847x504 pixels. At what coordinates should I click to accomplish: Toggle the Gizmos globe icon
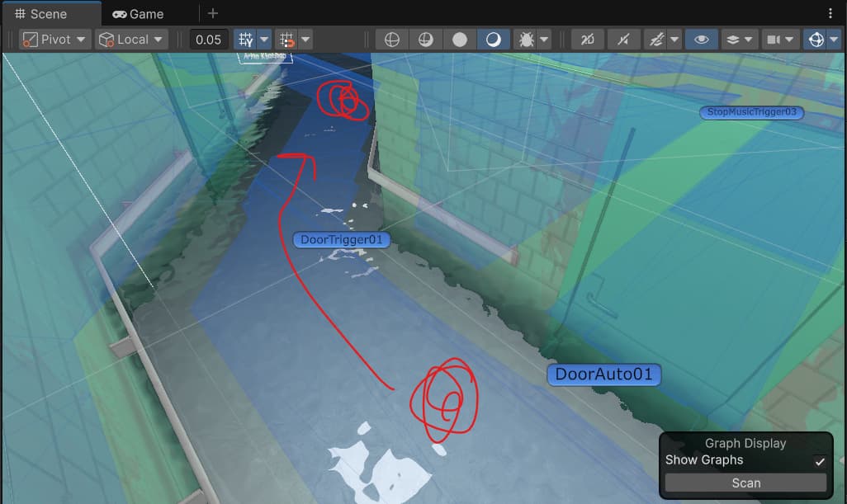point(816,40)
